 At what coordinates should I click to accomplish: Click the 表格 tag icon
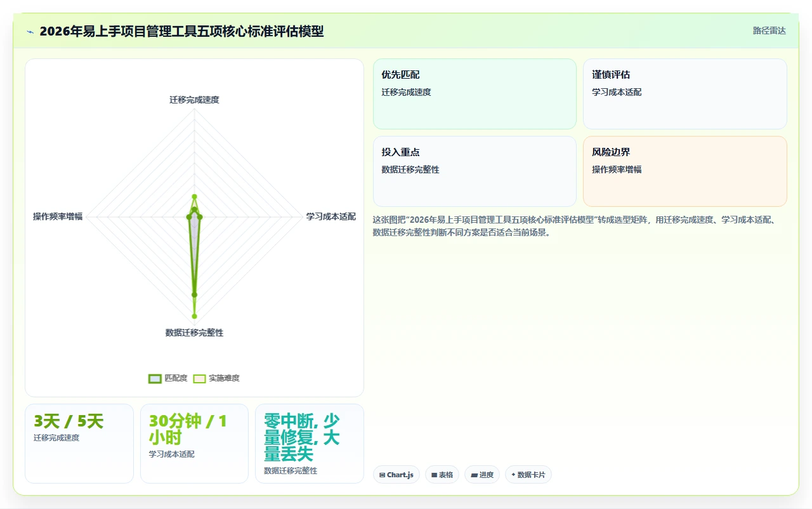(x=435, y=475)
